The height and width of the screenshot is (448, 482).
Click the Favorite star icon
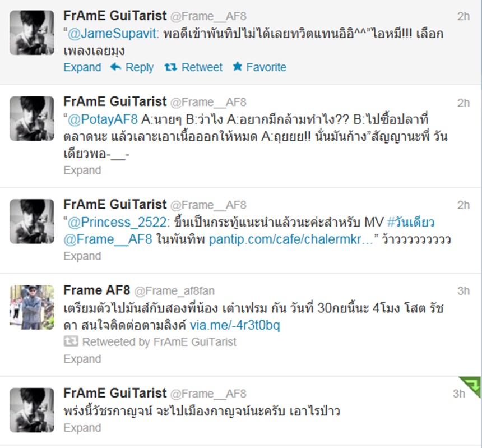tap(237, 66)
